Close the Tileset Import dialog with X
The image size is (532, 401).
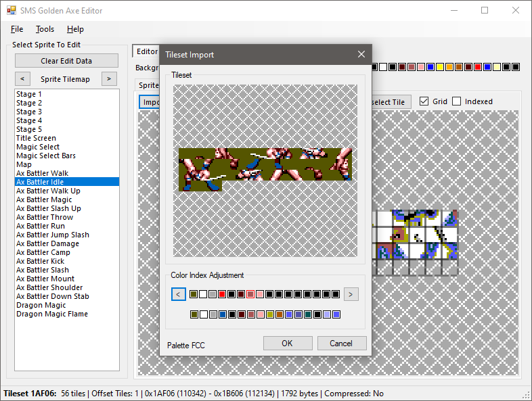(x=361, y=54)
